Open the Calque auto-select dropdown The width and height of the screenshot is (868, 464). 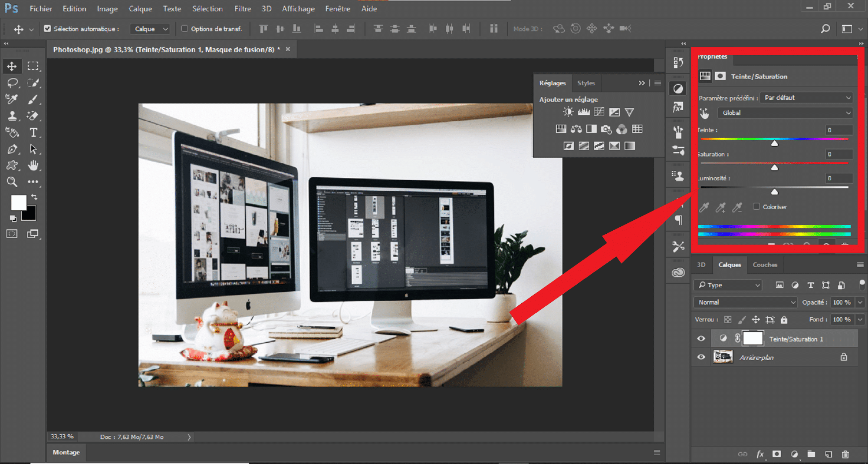(x=150, y=29)
